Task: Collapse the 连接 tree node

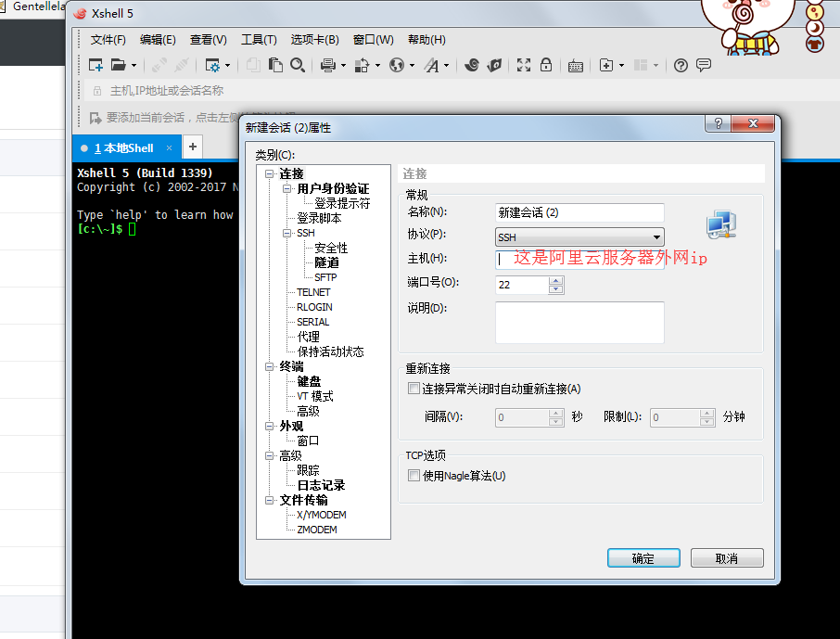Action: point(270,173)
